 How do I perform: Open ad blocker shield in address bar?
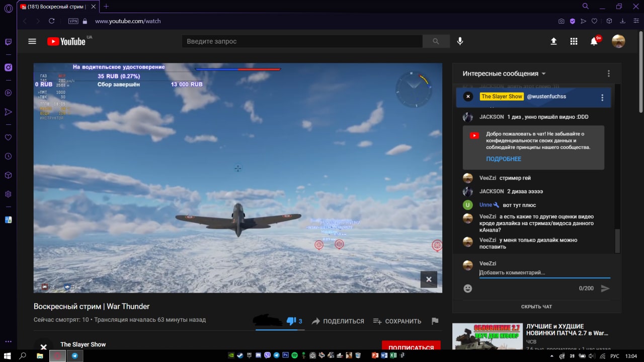[x=573, y=21]
